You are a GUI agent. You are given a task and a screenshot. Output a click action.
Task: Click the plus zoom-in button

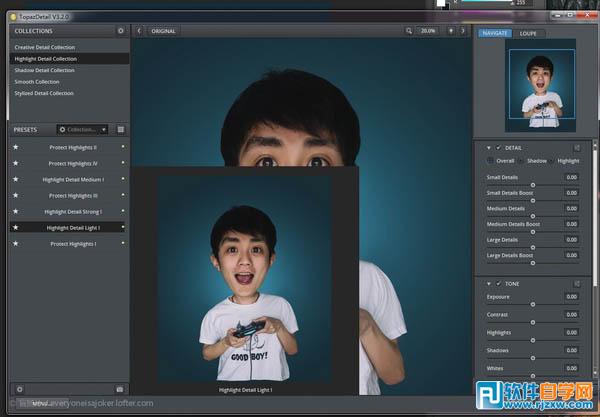click(451, 31)
